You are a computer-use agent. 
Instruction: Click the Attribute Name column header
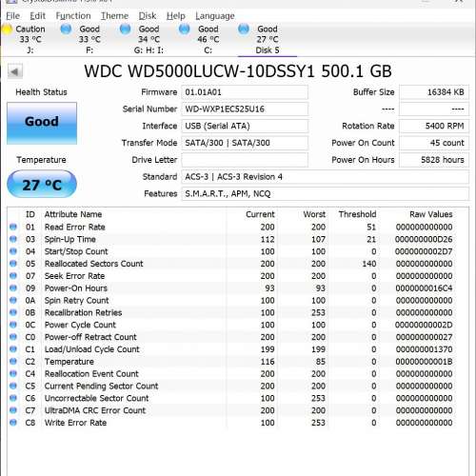coord(73,214)
